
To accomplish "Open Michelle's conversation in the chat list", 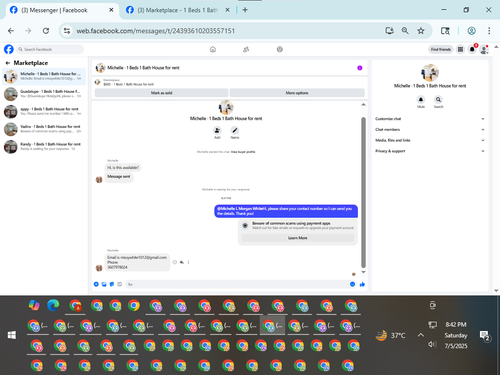I will pos(44,76).
